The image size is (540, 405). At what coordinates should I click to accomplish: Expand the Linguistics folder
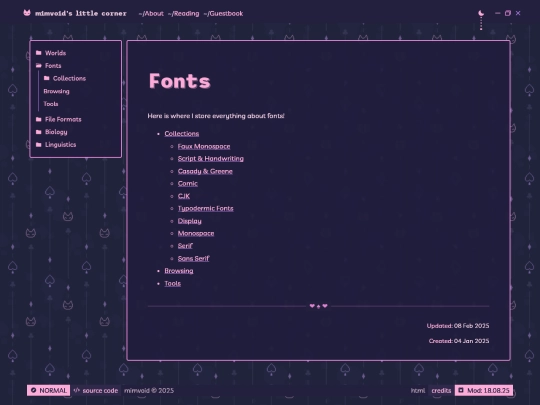39,145
